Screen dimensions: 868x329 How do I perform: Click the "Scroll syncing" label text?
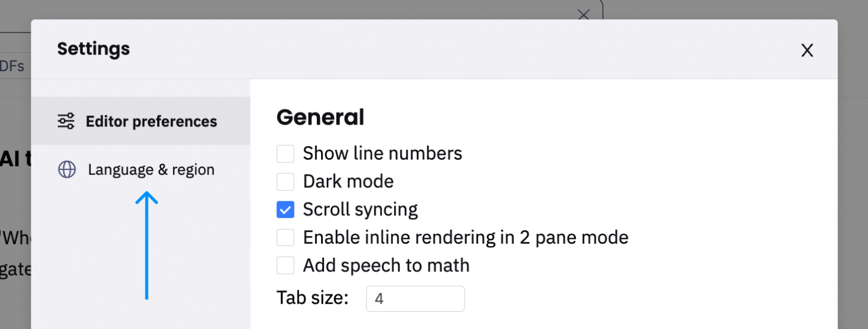click(x=360, y=209)
